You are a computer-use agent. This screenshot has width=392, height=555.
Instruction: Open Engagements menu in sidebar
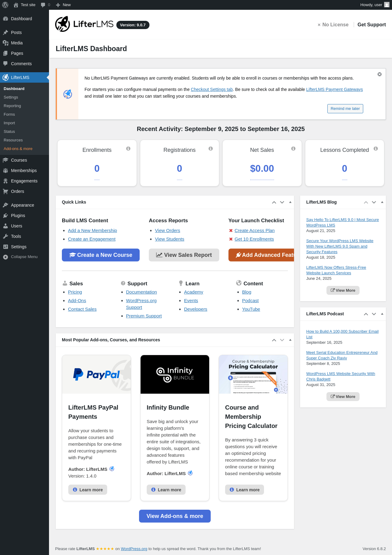pyautogui.click(x=24, y=181)
